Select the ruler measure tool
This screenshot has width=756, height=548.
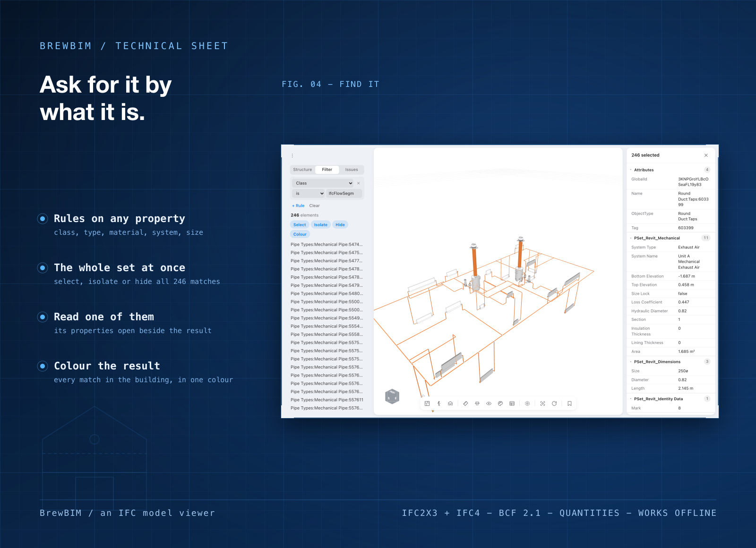coord(465,403)
